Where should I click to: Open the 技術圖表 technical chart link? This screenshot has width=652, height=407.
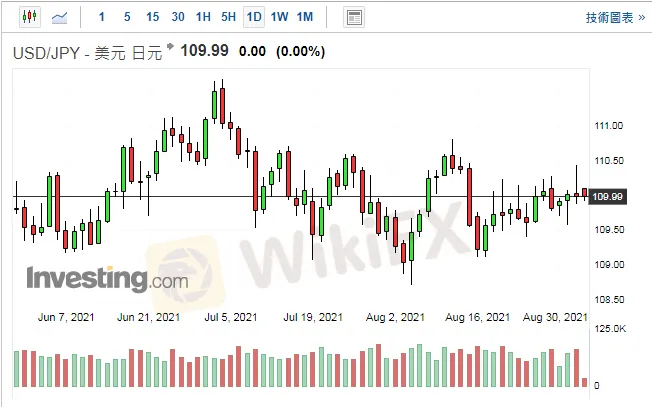click(612, 17)
